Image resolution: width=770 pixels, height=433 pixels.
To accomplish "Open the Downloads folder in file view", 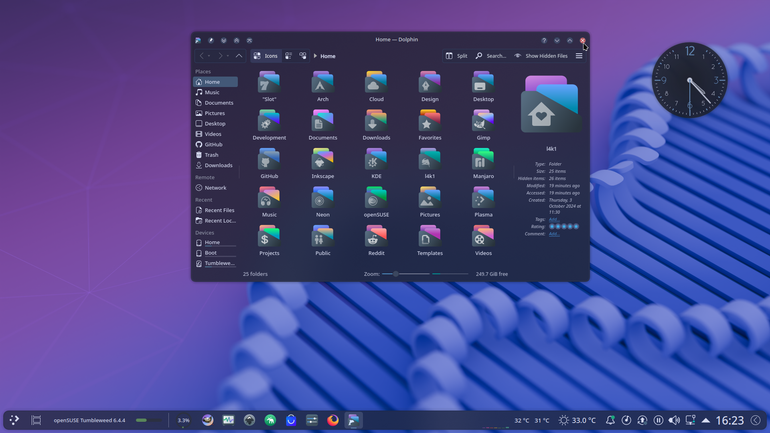I will click(376, 125).
